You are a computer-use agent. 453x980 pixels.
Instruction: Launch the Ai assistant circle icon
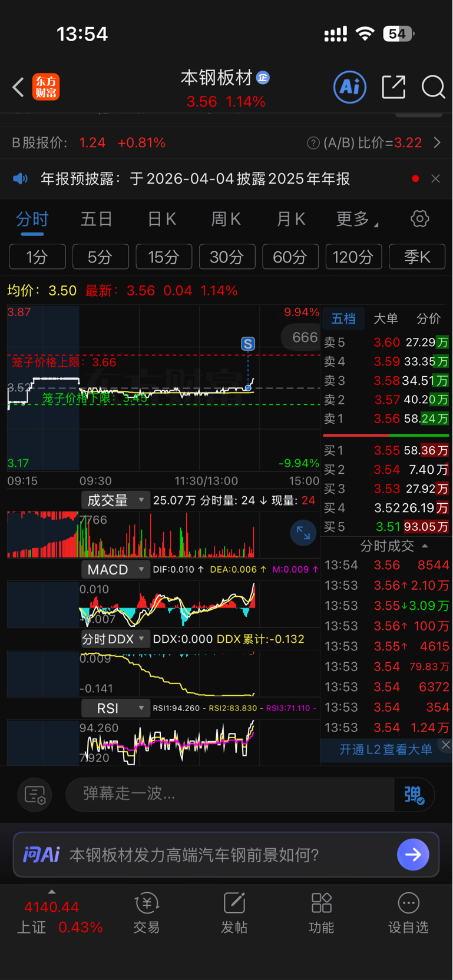[350, 87]
